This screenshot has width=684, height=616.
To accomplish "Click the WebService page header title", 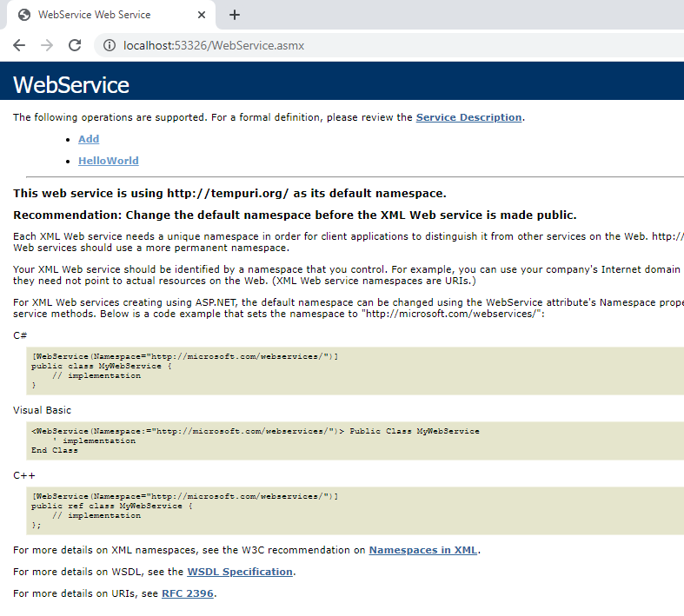I will [x=71, y=85].
